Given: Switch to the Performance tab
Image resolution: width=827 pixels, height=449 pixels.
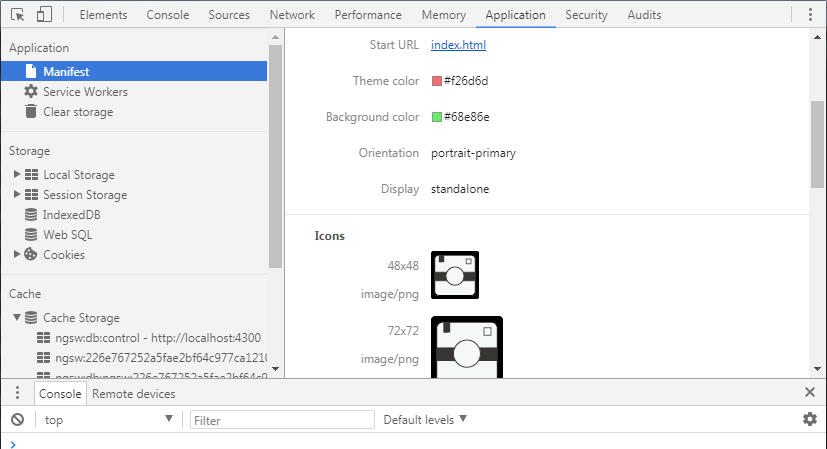Looking at the screenshot, I should pos(368,15).
